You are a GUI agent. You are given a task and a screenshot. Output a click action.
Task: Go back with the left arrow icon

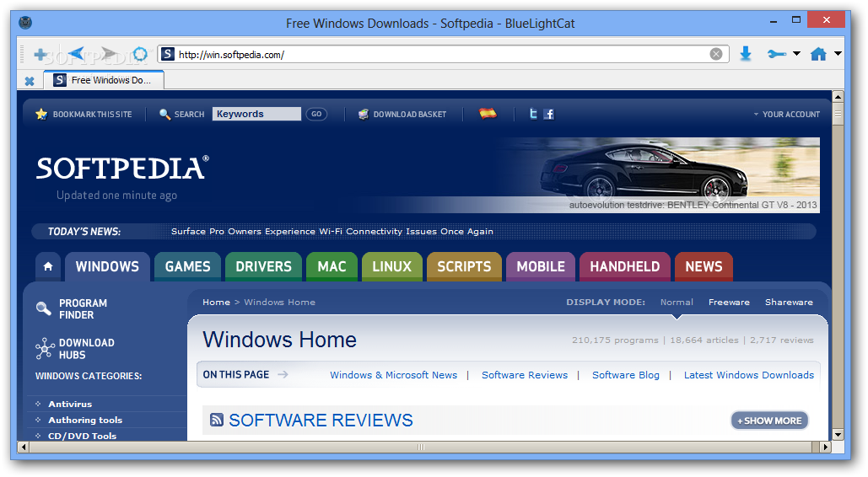pos(77,54)
